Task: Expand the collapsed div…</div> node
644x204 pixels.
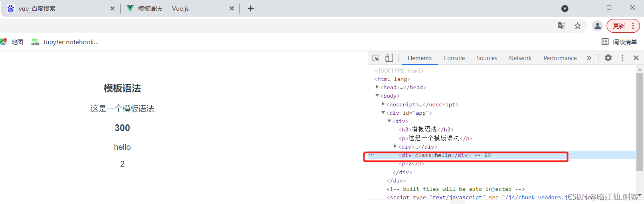Action: coord(395,146)
